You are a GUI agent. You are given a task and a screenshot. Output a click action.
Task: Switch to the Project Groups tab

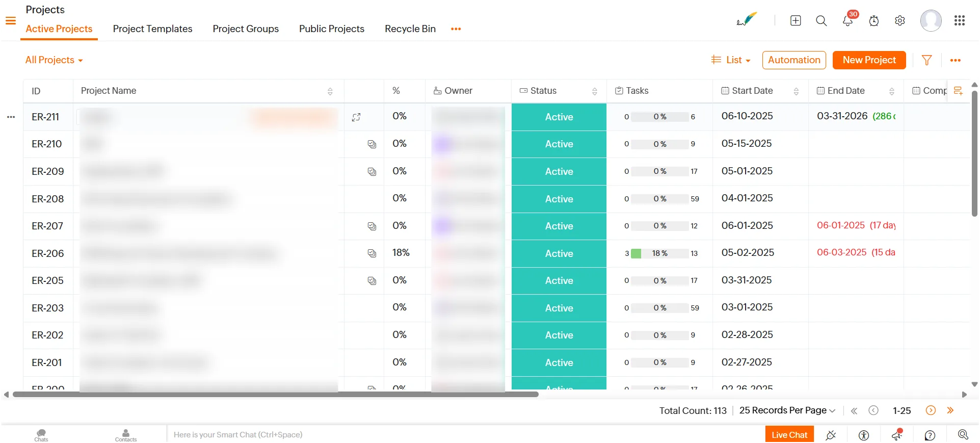pos(246,29)
